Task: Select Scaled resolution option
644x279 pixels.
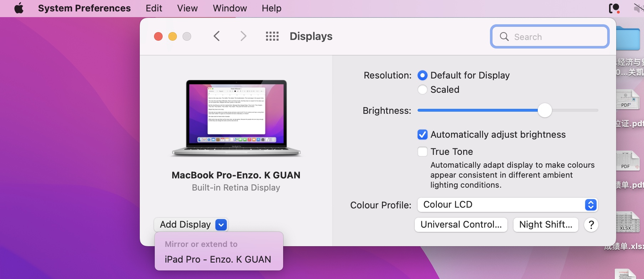Action: tap(423, 90)
